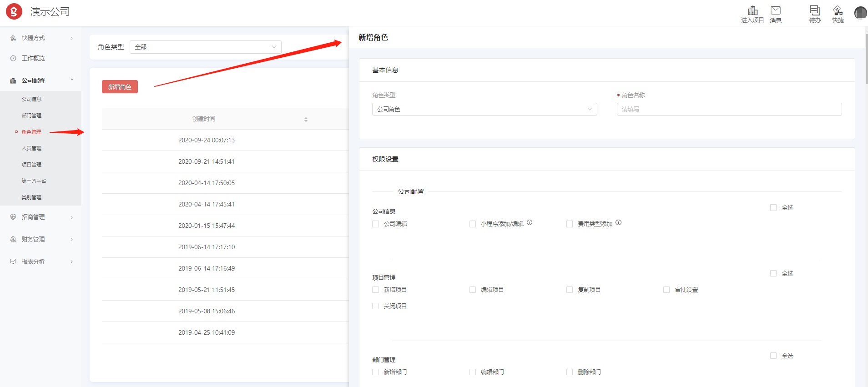Select 人员管理 in the sidebar
The width and height of the screenshot is (868, 387).
31,148
